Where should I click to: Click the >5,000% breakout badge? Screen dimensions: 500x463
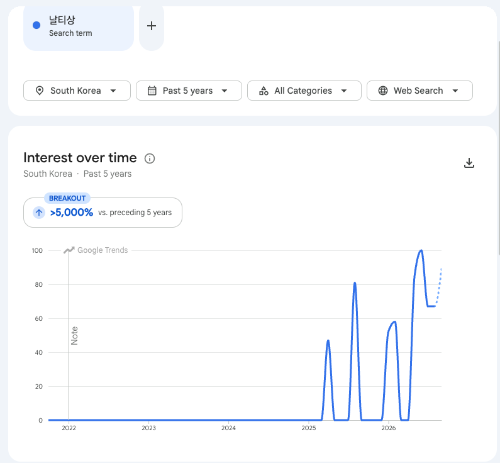pyautogui.click(x=103, y=212)
